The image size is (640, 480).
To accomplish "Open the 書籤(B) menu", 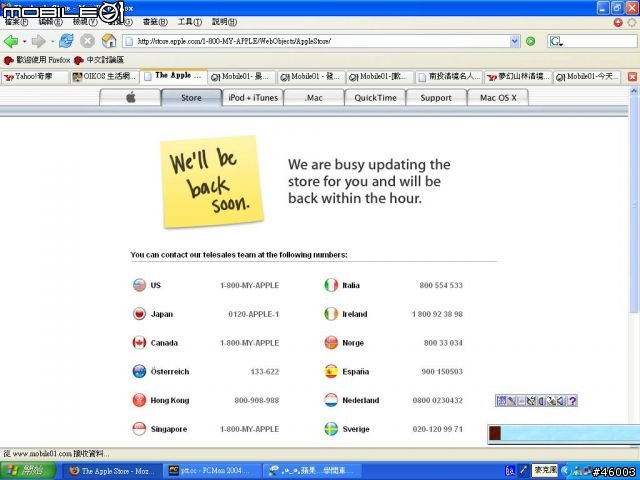I will click(x=155, y=22).
